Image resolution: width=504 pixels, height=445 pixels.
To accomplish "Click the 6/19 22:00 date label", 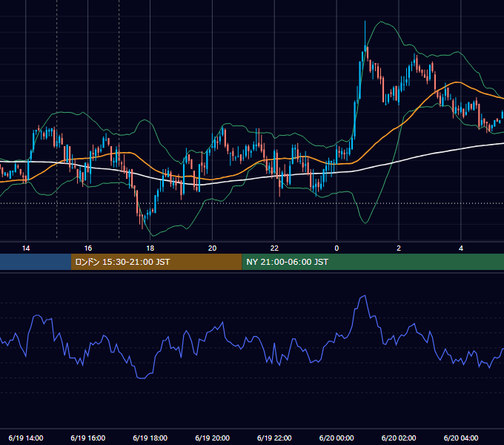I will coord(274,438).
